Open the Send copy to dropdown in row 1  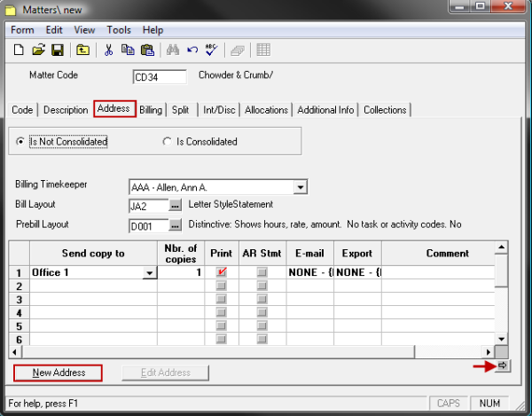click(x=148, y=273)
